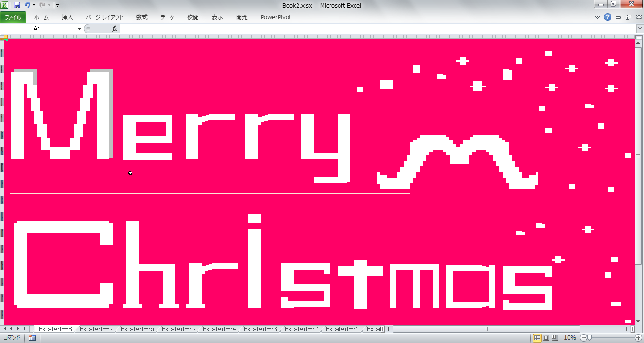
Task: Undo the last action
Action: (27, 5)
